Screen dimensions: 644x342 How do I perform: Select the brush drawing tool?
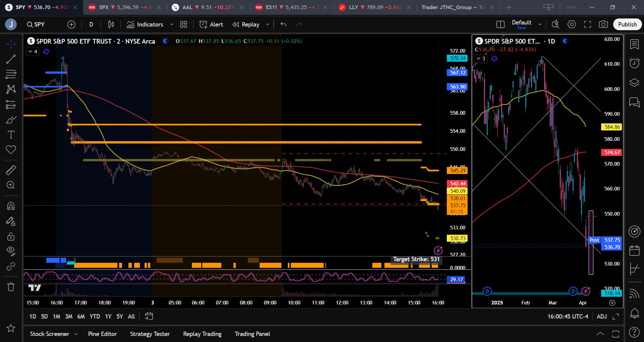coord(11,120)
